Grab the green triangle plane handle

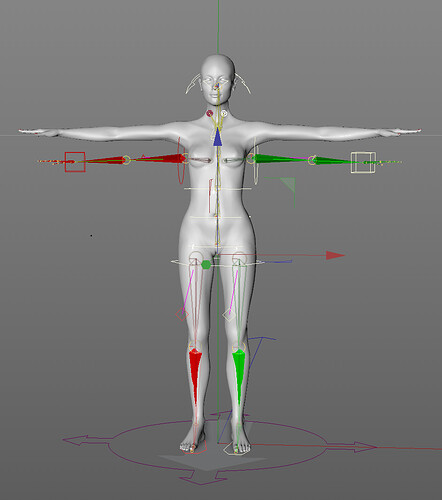(x=289, y=183)
